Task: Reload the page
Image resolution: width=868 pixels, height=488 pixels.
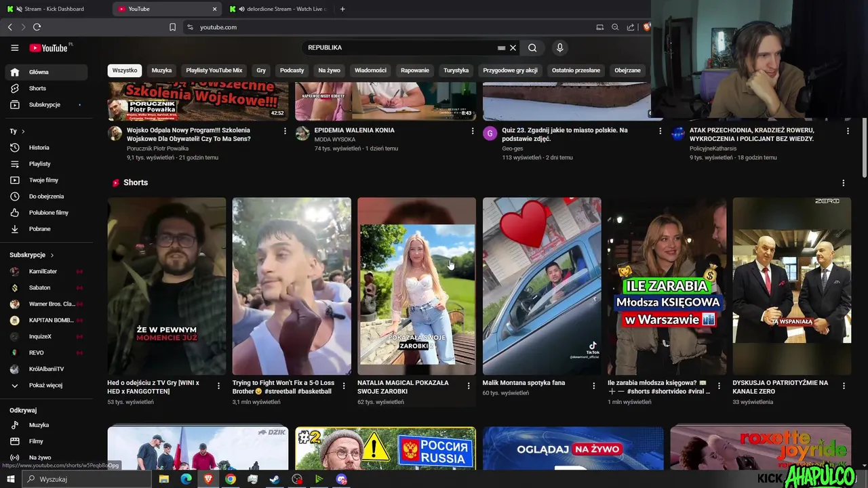Action: 37,27
